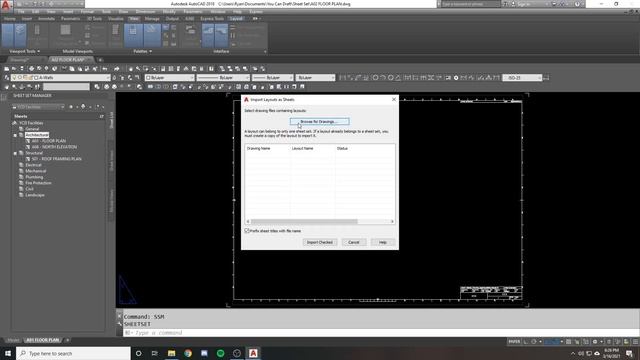Select the Landscape subset
640x360 pixels.
(x=35, y=195)
